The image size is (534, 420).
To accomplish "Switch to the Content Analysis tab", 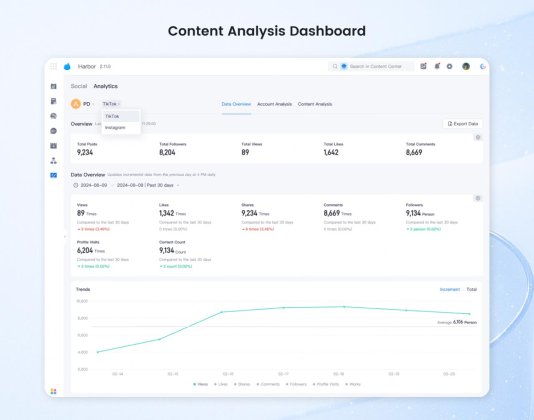I will (x=315, y=104).
